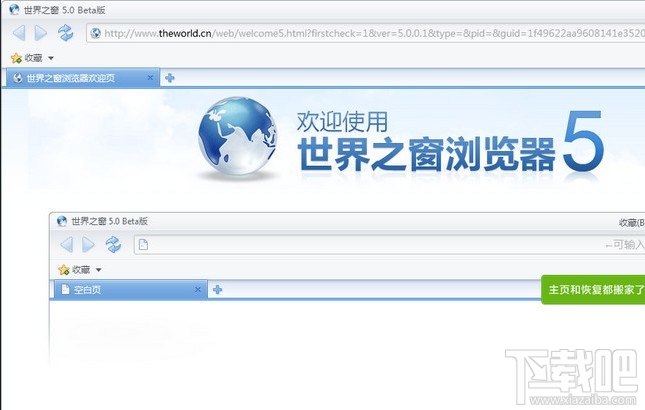Click the large blue number 5 on banner
The height and width of the screenshot is (410, 645).
tap(583, 140)
